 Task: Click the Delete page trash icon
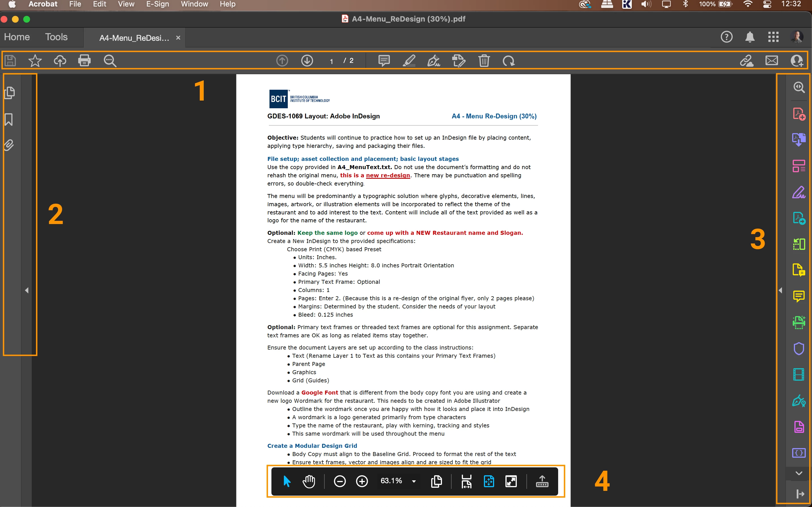[x=484, y=61]
